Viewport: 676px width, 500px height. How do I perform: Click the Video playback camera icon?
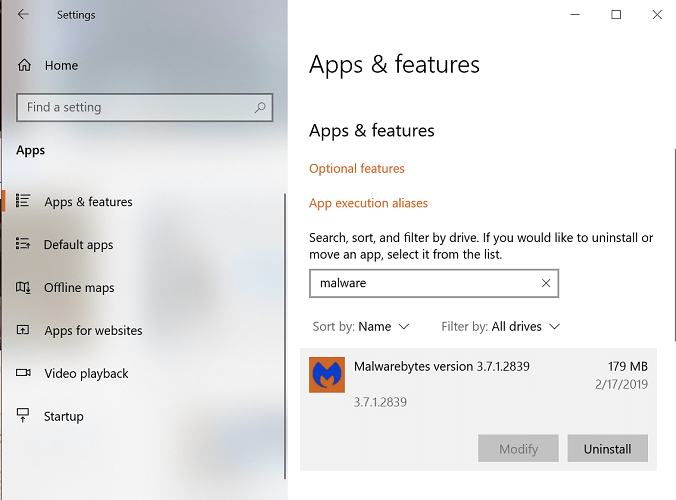[x=24, y=374]
